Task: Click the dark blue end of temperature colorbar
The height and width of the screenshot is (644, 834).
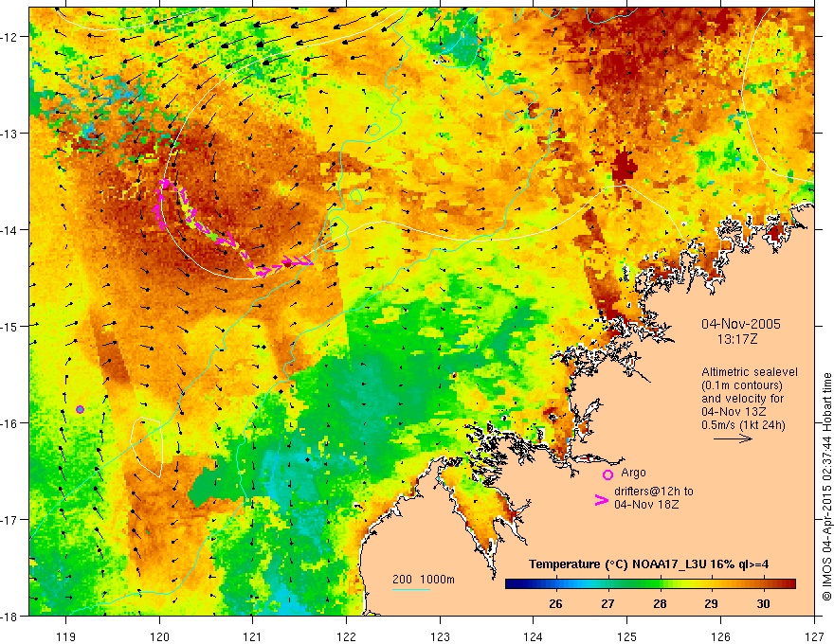Action: tap(514, 584)
